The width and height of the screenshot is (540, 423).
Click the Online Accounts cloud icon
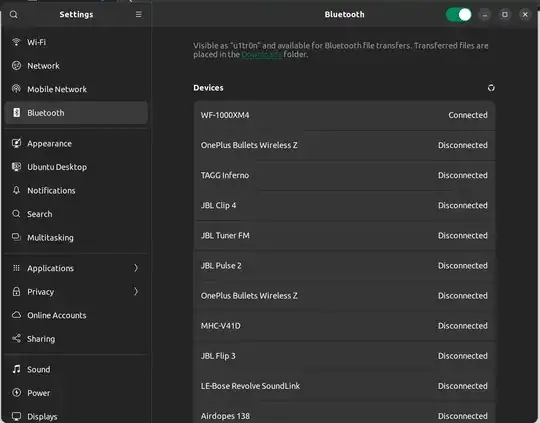pyautogui.click(x=16, y=315)
